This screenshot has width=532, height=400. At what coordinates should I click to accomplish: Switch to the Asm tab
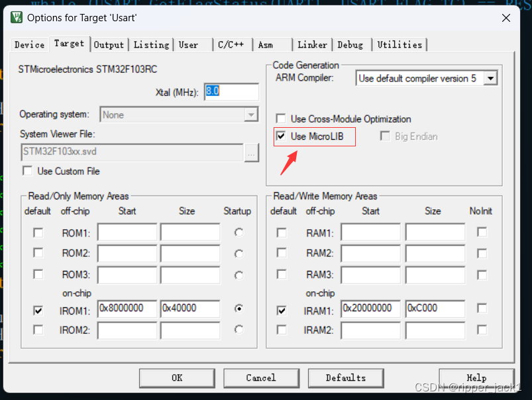[266, 44]
